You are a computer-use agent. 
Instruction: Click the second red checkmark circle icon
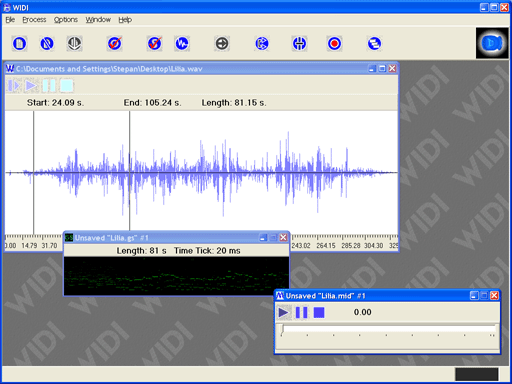(x=154, y=44)
